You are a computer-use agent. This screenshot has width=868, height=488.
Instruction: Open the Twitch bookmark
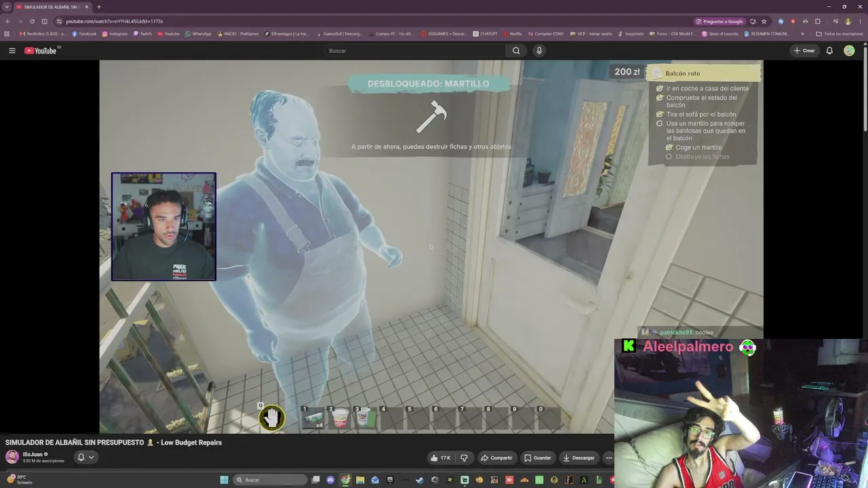[x=143, y=34]
